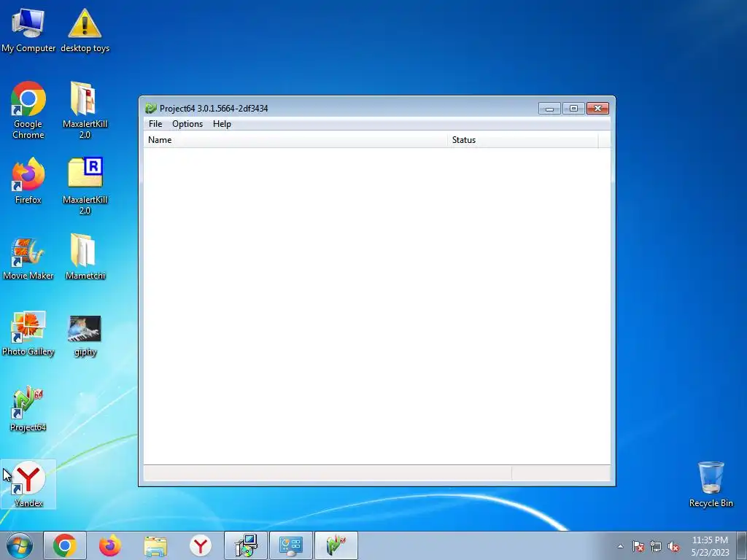747x560 pixels.
Task: Select the Google Chrome desktop shortcut
Action: (x=28, y=111)
